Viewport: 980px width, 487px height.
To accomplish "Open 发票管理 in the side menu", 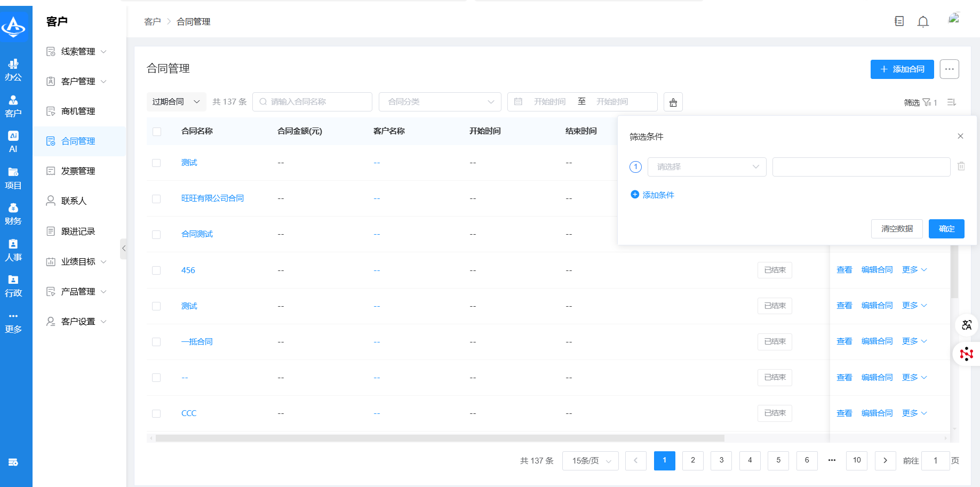I will pyautogui.click(x=78, y=171).
